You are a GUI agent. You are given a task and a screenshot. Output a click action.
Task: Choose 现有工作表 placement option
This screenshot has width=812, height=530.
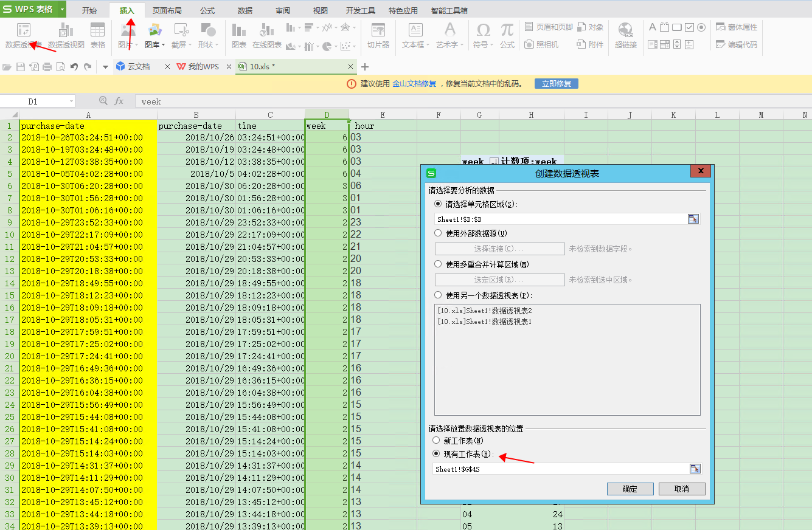435,453
